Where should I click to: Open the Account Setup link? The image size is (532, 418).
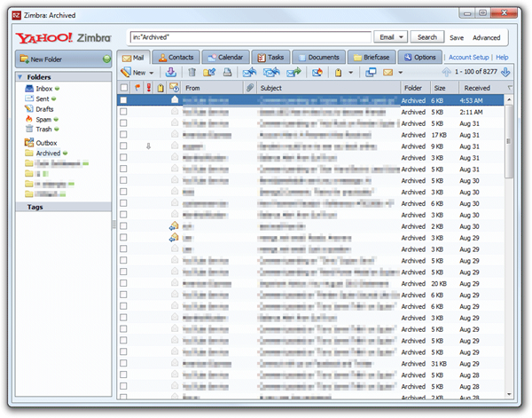pyautogui.click(x=468, y=57)
